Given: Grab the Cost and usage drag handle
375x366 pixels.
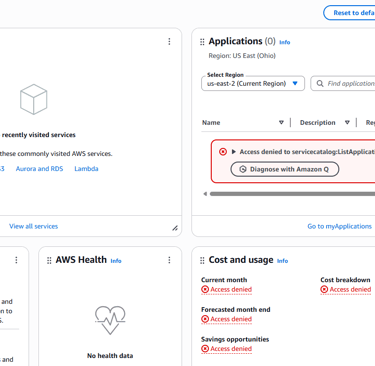Looking at the screenshot, I should (202, 260).
